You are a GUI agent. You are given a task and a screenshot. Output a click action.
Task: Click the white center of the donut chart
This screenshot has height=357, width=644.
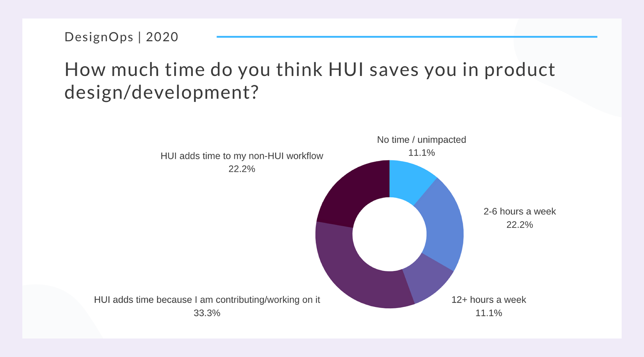pyautogui.click(x=389, y=234)
